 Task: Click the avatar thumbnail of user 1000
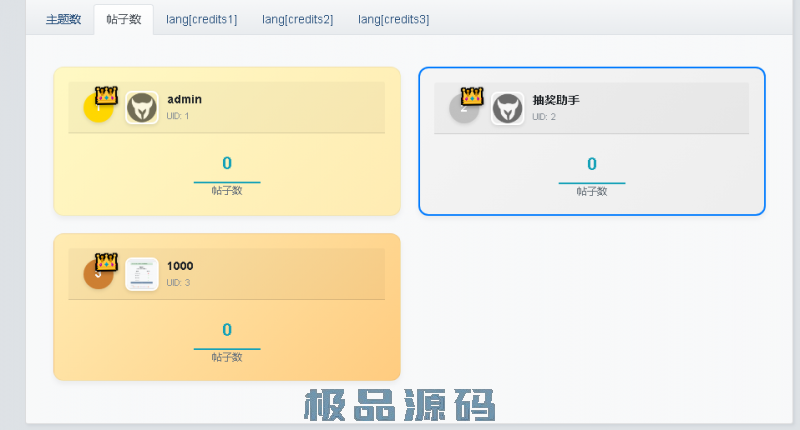142,274
